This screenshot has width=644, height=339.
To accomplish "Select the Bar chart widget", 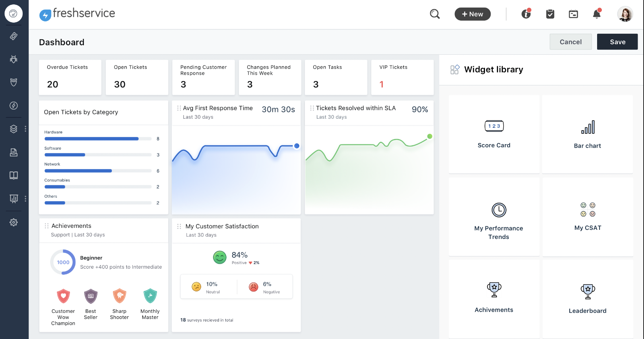I will (588, 134).
